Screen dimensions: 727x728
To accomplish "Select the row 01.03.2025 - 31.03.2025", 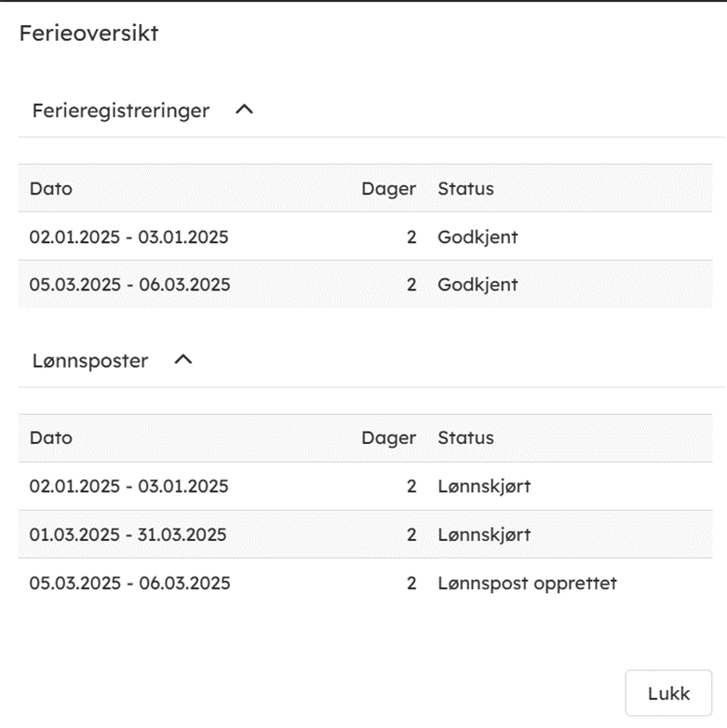I will point(128,535).
